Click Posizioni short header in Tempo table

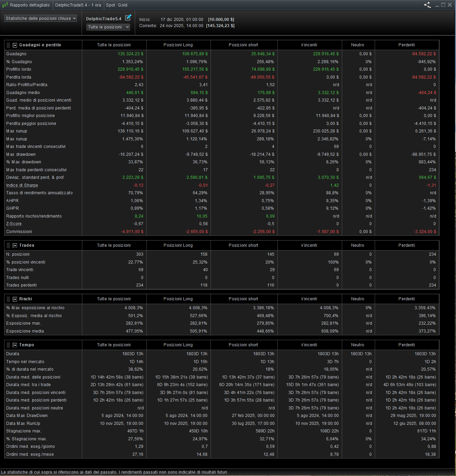point(243,345)
